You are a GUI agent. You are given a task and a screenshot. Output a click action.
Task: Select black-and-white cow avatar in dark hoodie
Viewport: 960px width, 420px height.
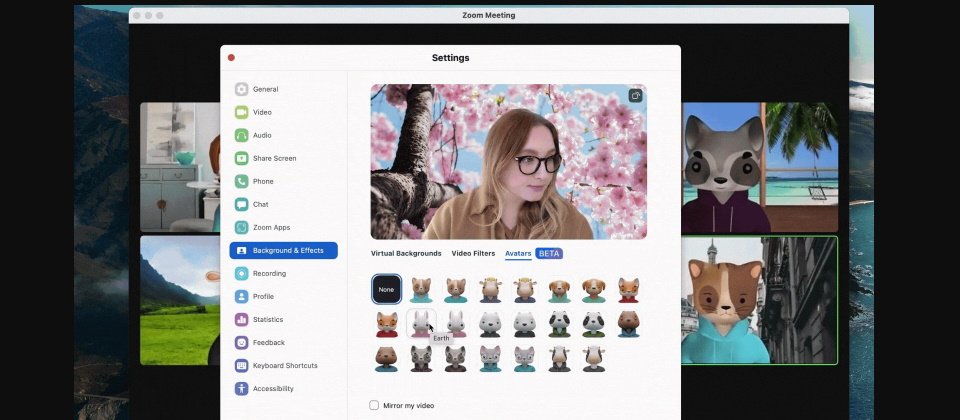(x=560, y=359)
